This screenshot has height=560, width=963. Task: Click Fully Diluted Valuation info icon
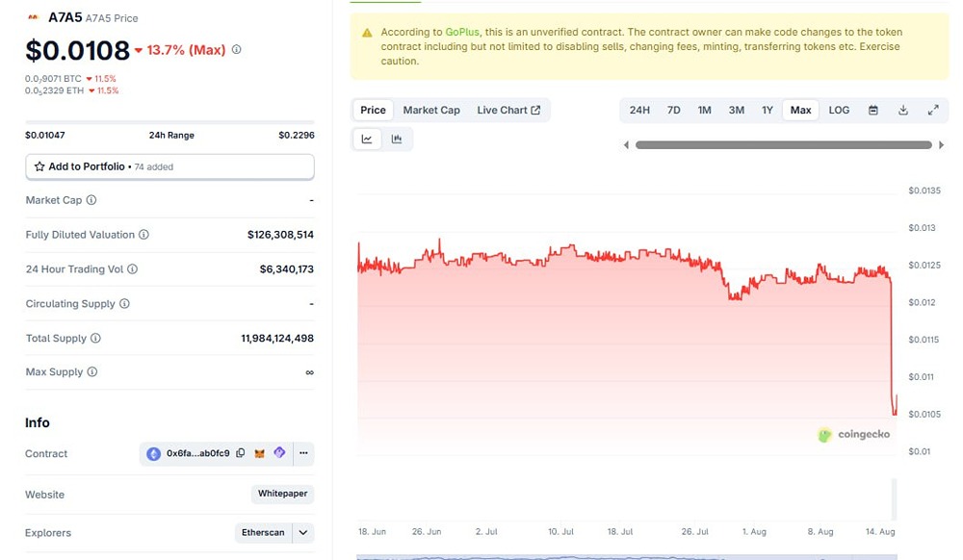coord(143,235)
